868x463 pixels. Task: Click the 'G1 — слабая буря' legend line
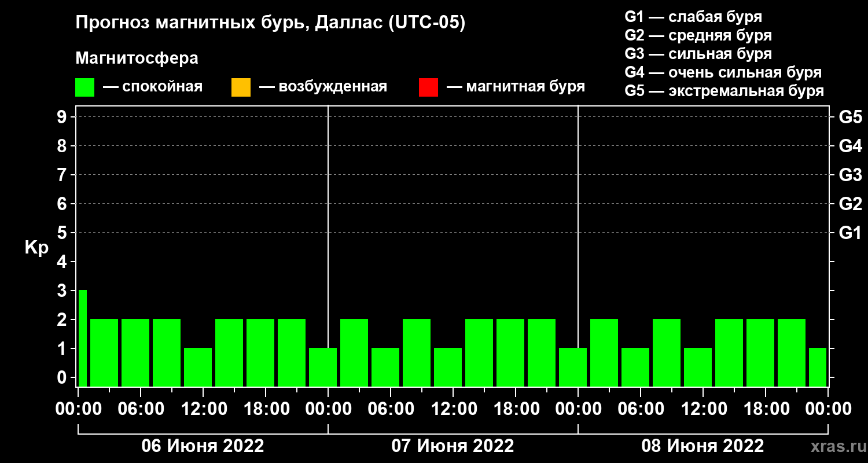coord(693,16)
